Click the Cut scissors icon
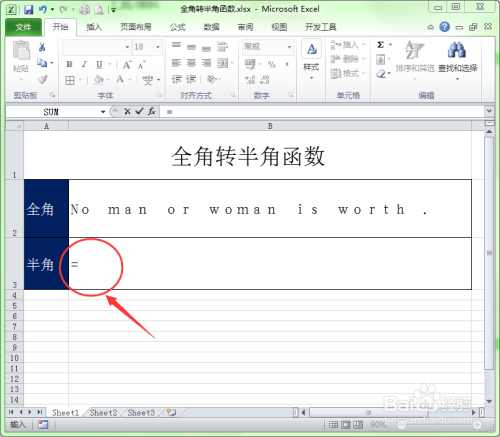 [42, 47]
